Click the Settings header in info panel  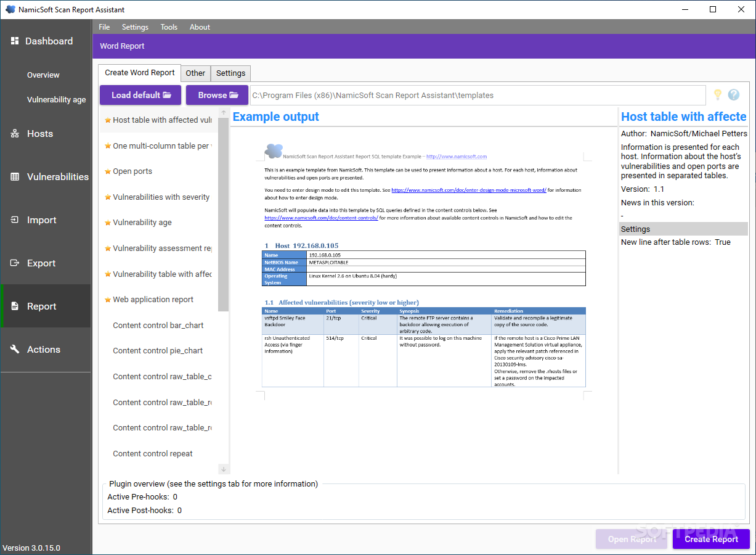[683, 229]
